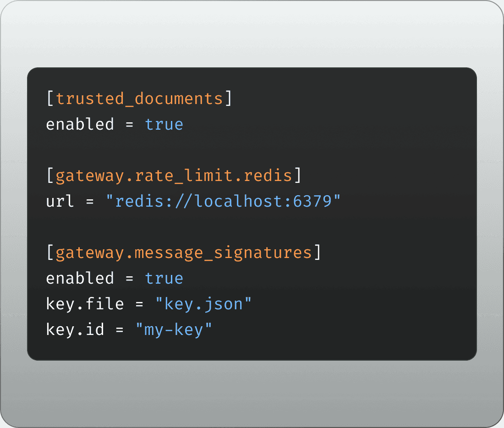Click the gateway.message_signatures section header
The height and width of the screenshot is (428, 504).
pos(183,253)
